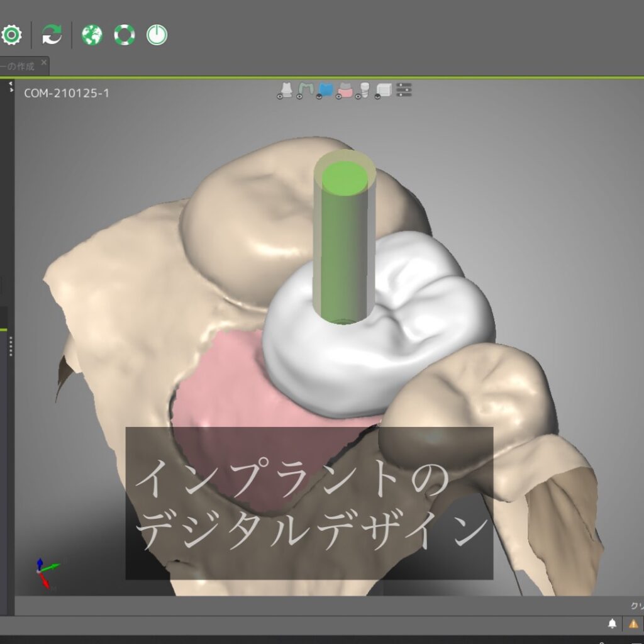Open the web/online services globe icon
Viewport: 644px width, 644px height.
(x=92, y=35)
